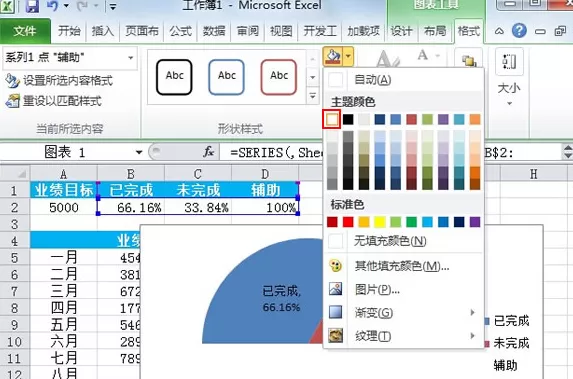Click the formula bar expand arrows
Viewport: 573px width, 379px height.
[567, 152]
